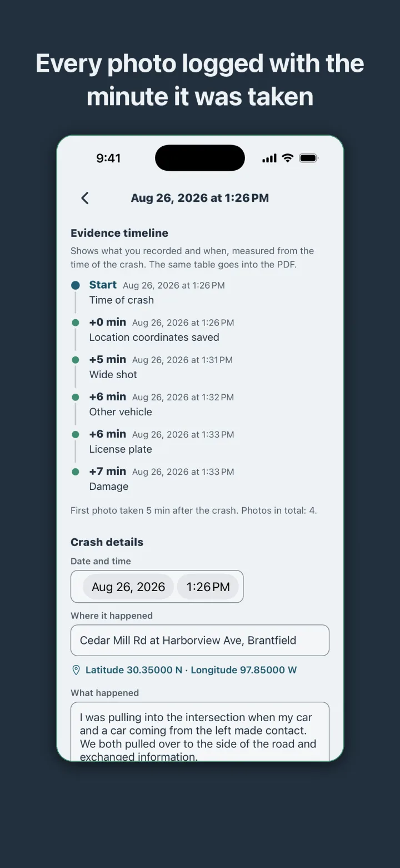This screenshot has width=400, height=868.
Task: Tap the location pin icon
Action: (76, 671)
